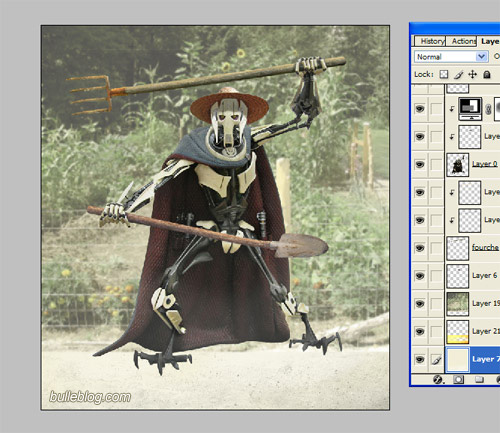Select the fourche layer name
Image resolution: width=500 pixels, height=433 pixels.
(485, 247)
